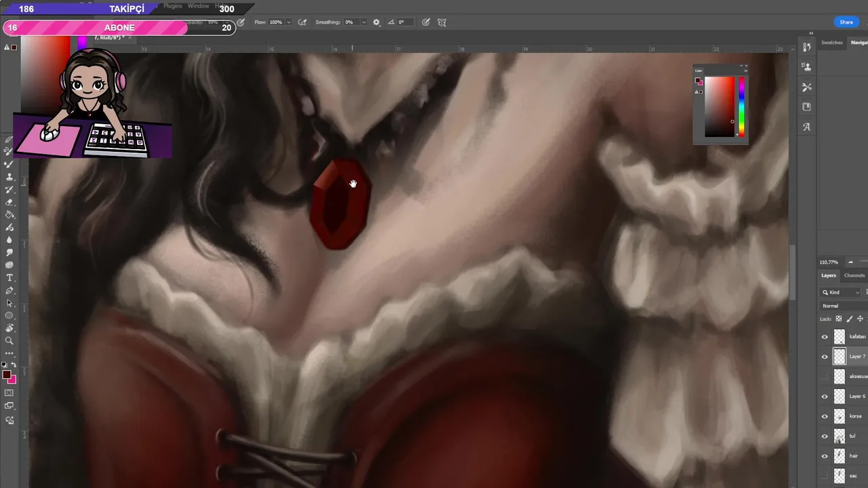Show the sac layer
Screen dimensions: 868x488
click(825, 476)
